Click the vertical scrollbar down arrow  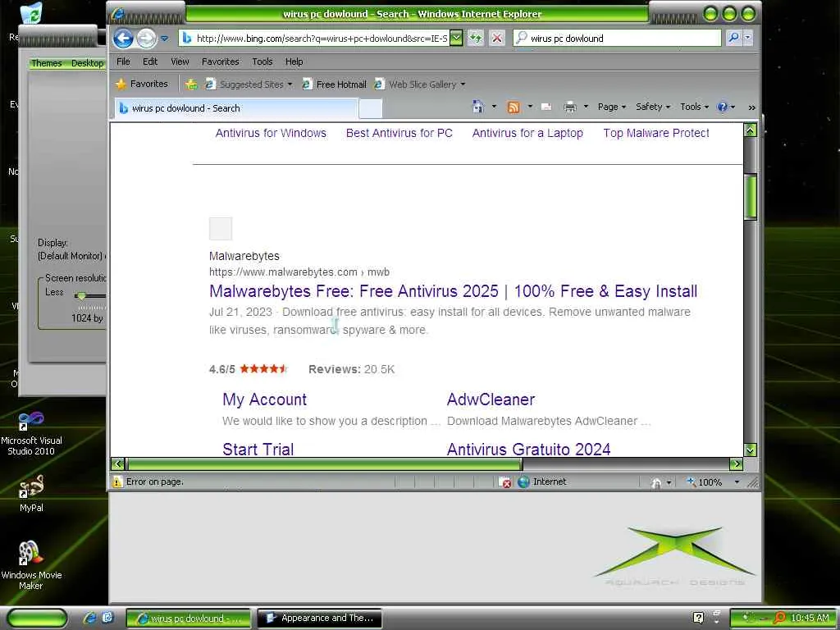point(750,450)
